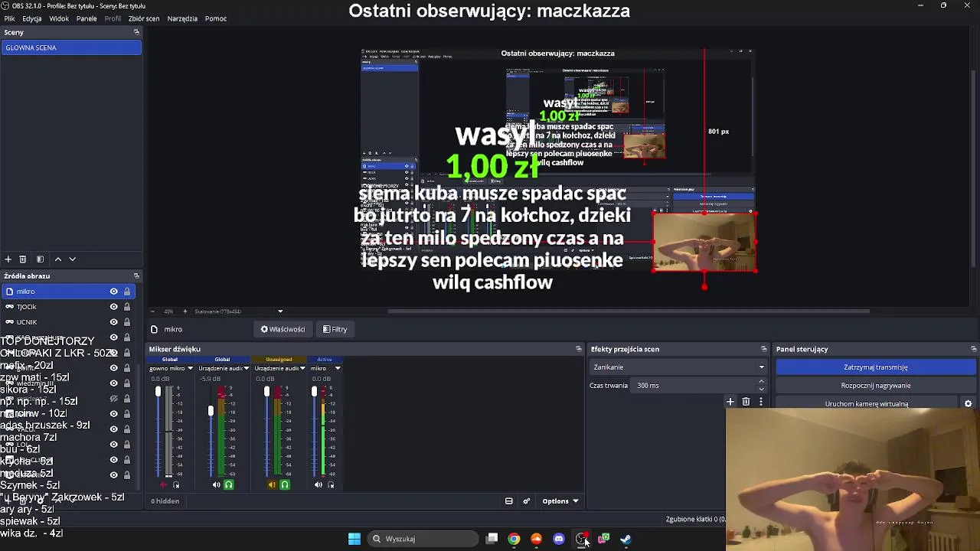Viewport: 980px width, 551px height.
Task: Open the Narzędzia menu
Action: (x=182, y=18)
